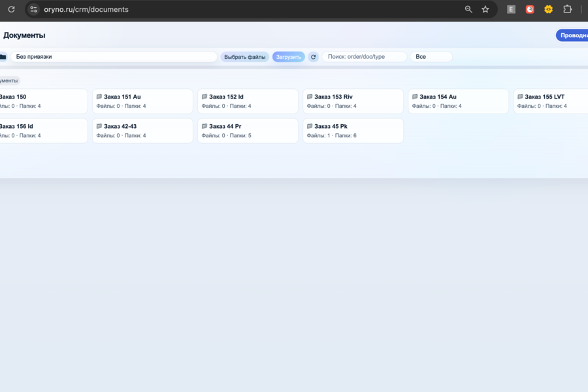Open the 'Заказ 156 Id' folder card
588x392 pixels.
(x=44, y=131)
